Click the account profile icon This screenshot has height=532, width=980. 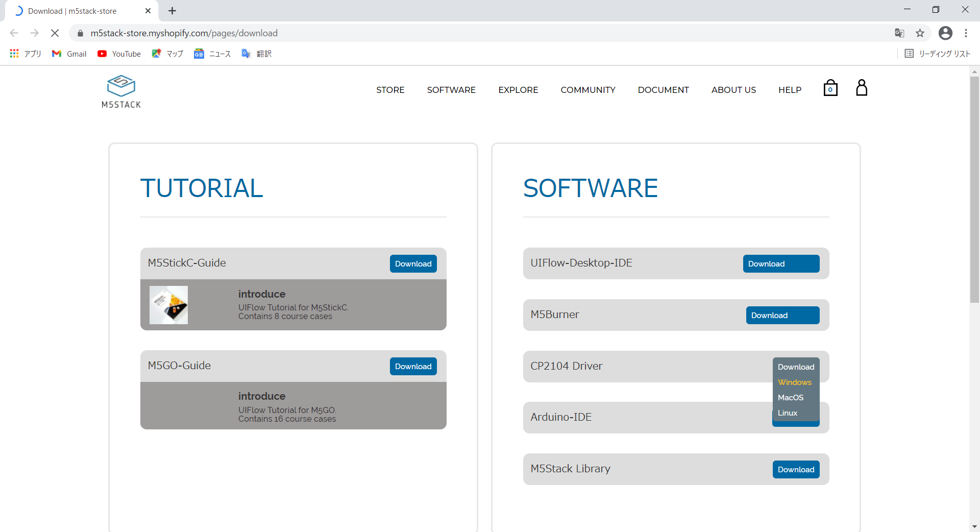(x=861, y=87)
